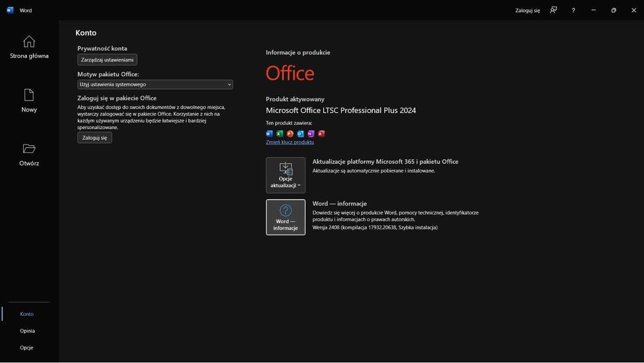Click the Word app icon under product contents
The height and width of the screenshot is (363, 644).
click(269, 133)
